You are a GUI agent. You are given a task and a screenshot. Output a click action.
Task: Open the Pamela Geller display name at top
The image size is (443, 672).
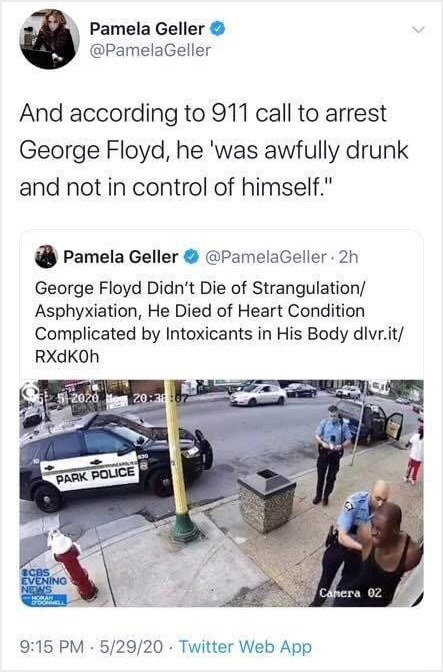pyautogui.click(x=147, y=29)
